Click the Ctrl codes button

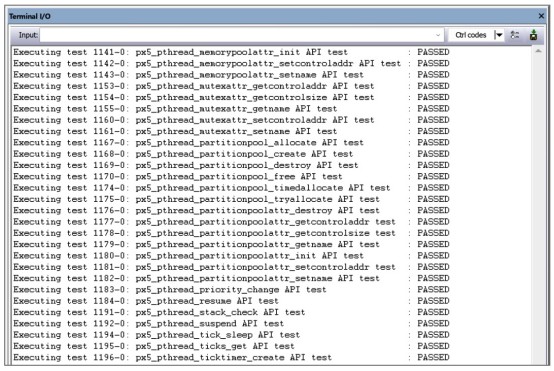[471, 35]
